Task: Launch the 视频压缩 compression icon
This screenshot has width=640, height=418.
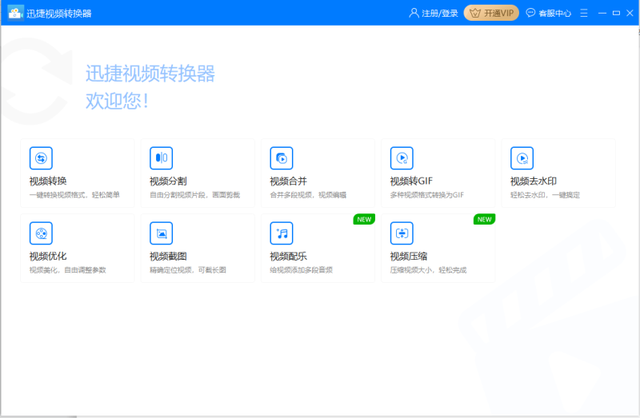Action: (x=401, y=233)
